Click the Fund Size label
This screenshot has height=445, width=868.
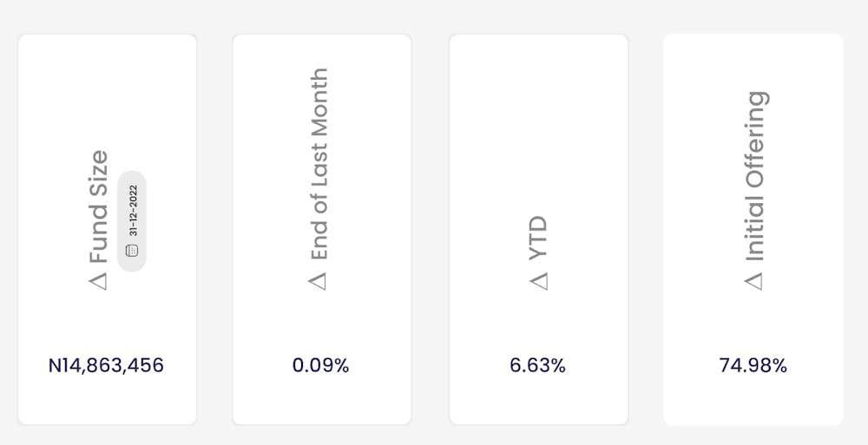[x=99, y=206]
